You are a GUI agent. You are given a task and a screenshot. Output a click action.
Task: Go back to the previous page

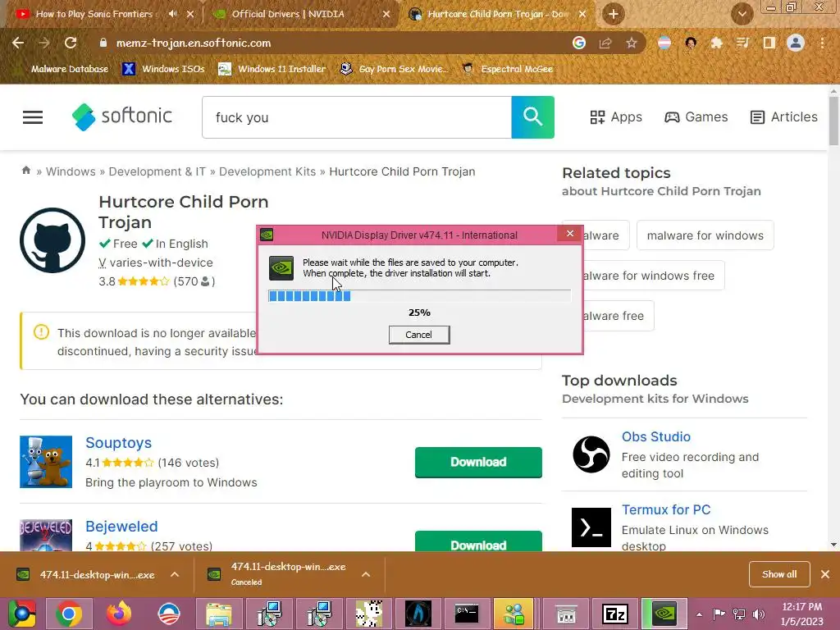18,43
